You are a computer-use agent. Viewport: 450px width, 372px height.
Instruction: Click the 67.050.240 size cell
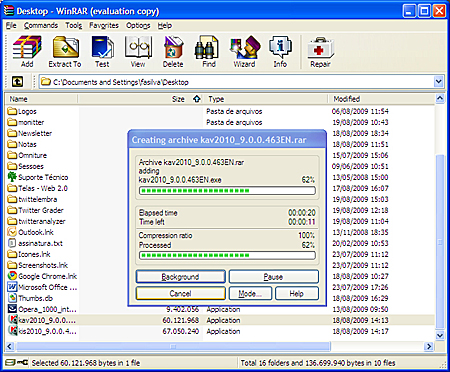tap(181, 331)
